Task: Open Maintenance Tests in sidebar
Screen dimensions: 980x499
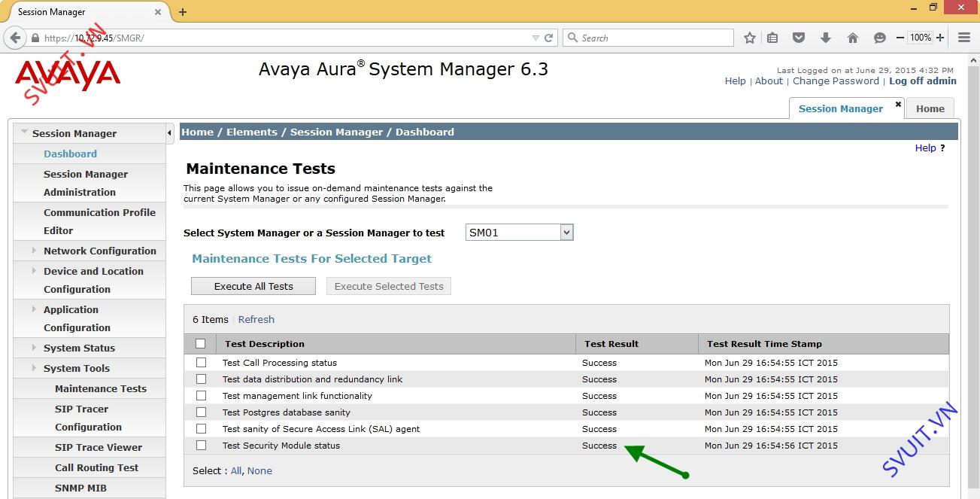Action: (101, 388)
